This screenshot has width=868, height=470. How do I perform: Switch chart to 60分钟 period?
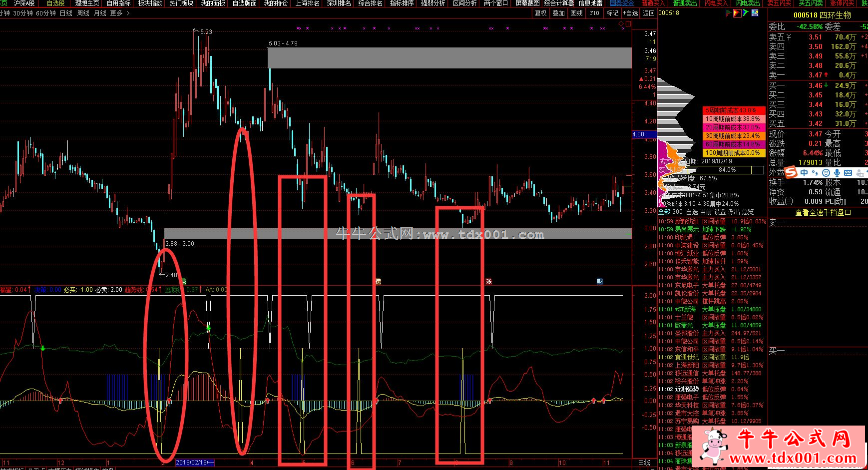point(46,13)
